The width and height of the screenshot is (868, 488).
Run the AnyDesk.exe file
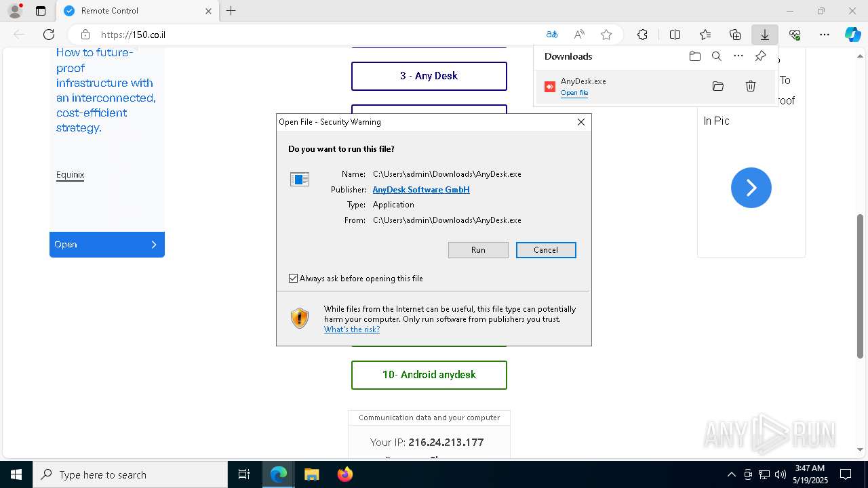tap(478, 250)
